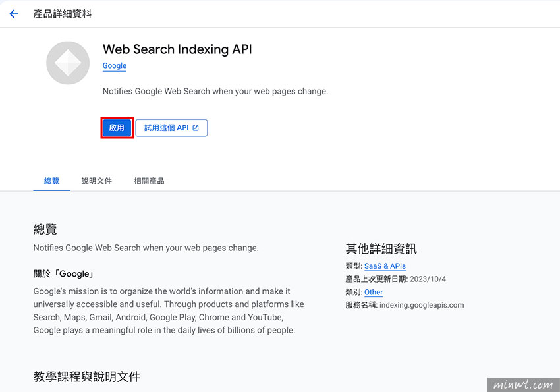This screenshot has width=560, height=392.
Task: Switch to the 總覽 tab
Action: pyautogui.click(x=51, y=181)
